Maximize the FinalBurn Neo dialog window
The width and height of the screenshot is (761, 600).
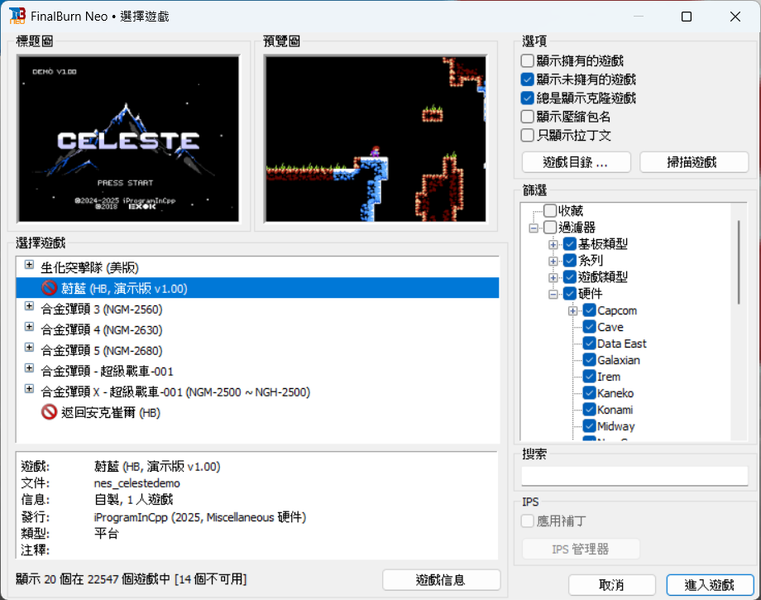click(x=686, y=17)
